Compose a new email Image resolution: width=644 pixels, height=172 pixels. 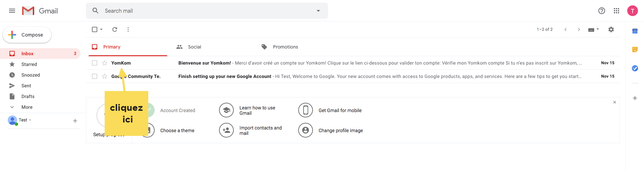click(27, 35)
